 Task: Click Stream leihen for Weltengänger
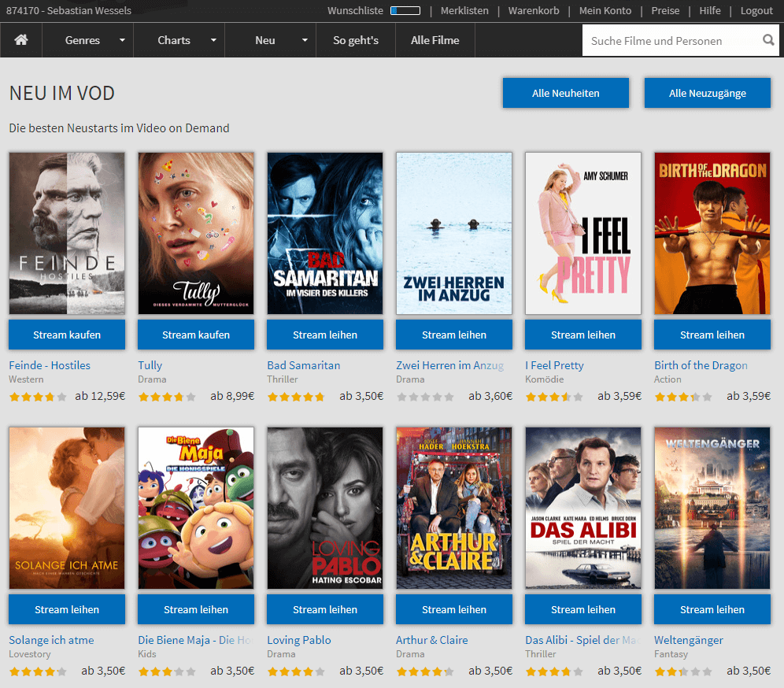[712, 609]
